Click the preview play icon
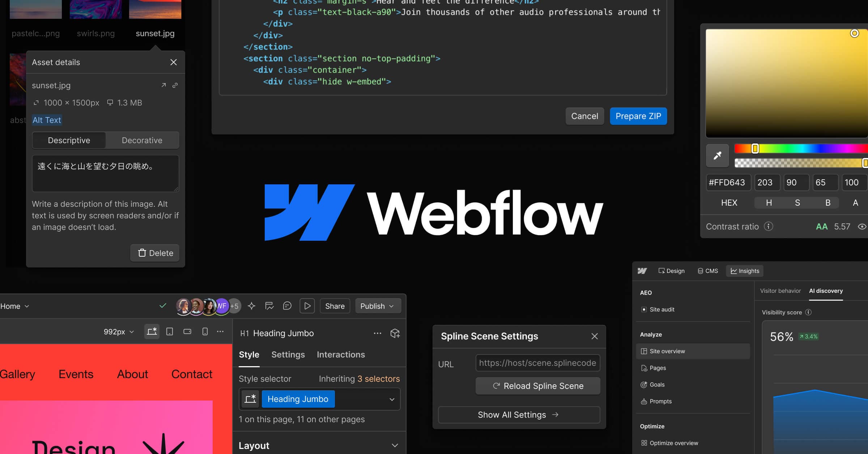 [x=307, y=306]
